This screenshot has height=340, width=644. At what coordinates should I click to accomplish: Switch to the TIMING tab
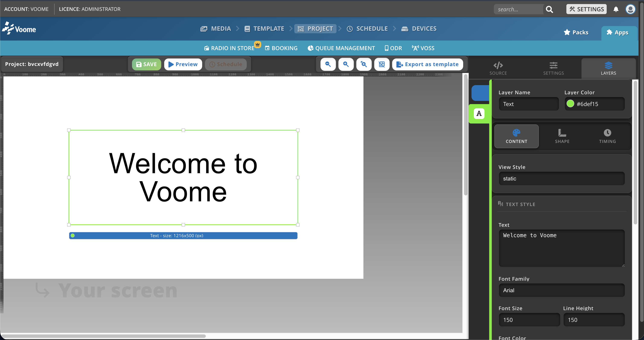point(607,136)
